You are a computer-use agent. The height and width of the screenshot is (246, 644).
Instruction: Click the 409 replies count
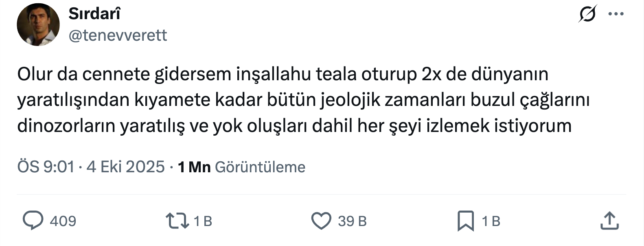tap(63, 221)
